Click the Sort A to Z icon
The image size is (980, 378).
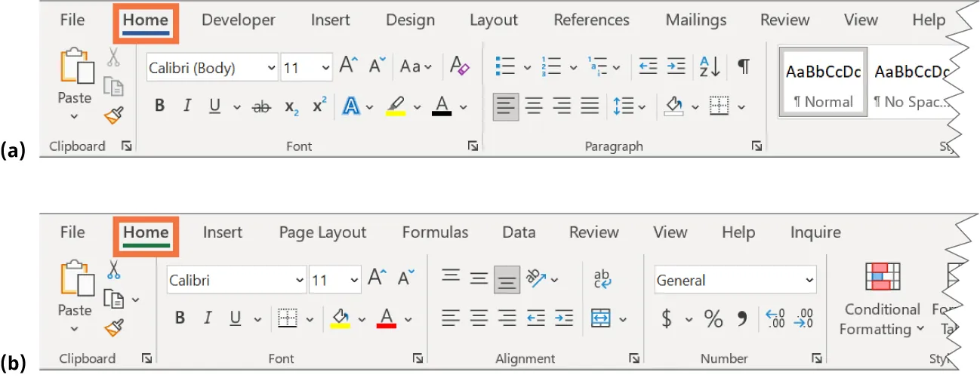pos(709,66)
